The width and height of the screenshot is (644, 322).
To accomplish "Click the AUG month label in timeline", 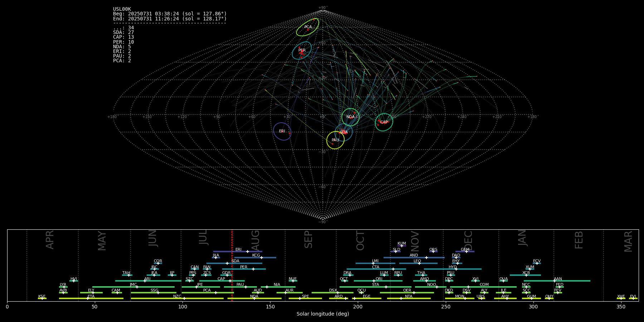I will click(x=255, y=241).
